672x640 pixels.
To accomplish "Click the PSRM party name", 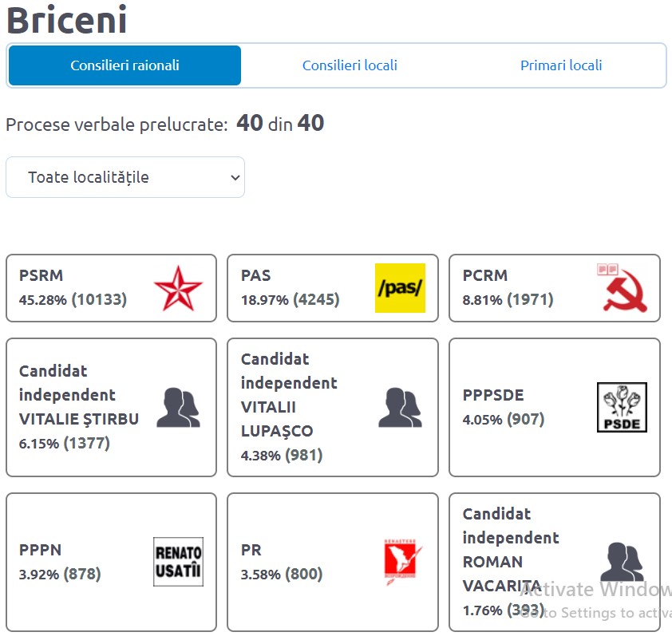I will [42, 275].
